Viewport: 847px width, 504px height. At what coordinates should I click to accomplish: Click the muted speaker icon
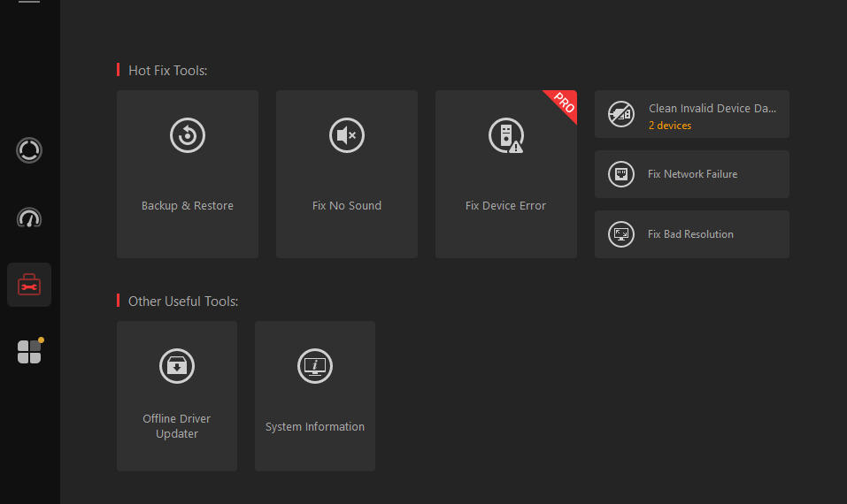pos(347,135)
